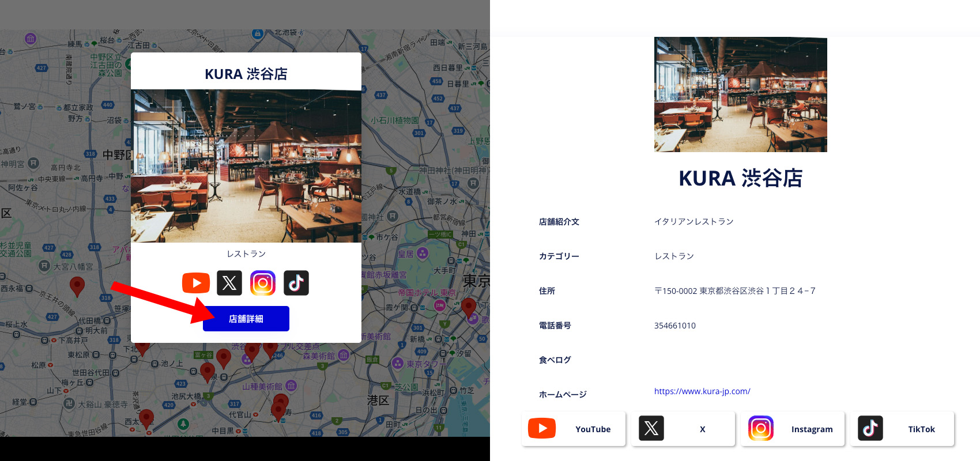Click the 大谿山 豪徳寺 temple marker
The width and height of the screenshot is (980, 461).
69,403
